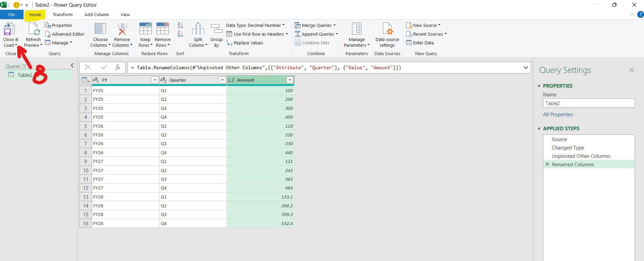Click the table corner menu icon
This screenshot has width=644, height=261.
click(x=86, y=80)
